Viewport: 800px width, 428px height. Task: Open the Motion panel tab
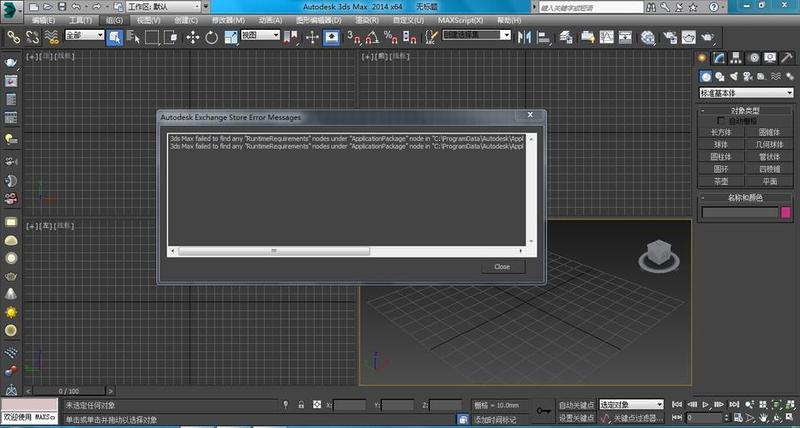[754, 58]
